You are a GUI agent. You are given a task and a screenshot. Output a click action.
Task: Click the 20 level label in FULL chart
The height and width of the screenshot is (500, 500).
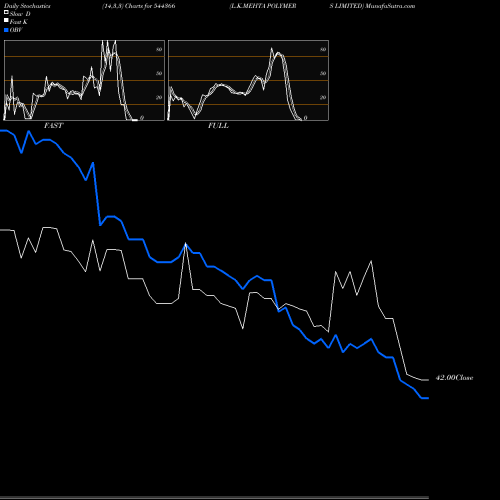click(323, 97)
